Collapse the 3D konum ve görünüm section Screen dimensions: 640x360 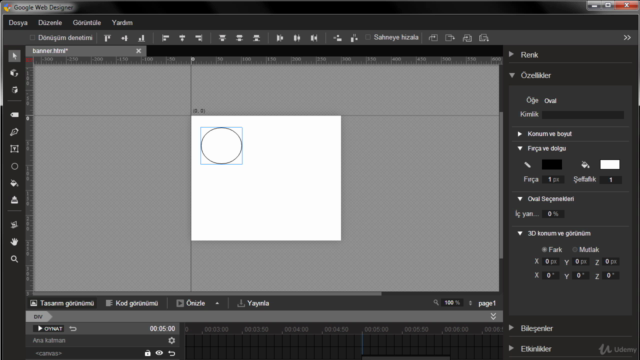click(x=520, y=233)
